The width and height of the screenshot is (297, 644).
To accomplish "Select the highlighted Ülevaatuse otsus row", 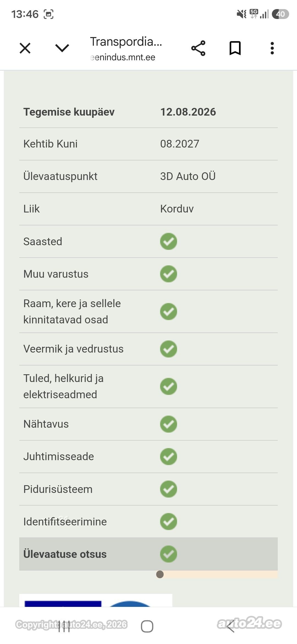I will coord(148,554).
